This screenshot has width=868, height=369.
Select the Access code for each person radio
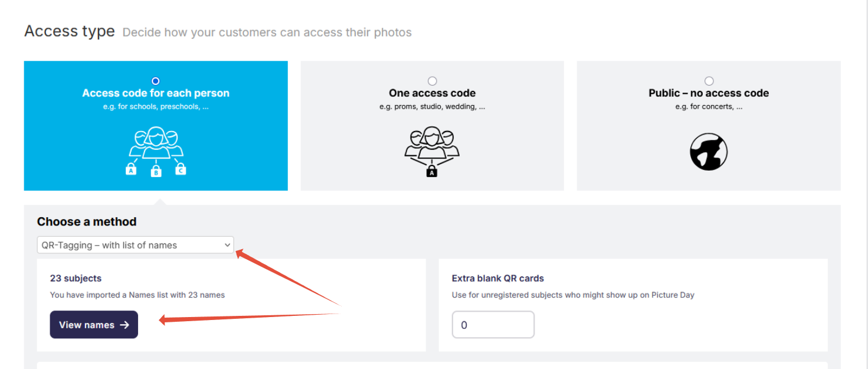tap(156, 81)
